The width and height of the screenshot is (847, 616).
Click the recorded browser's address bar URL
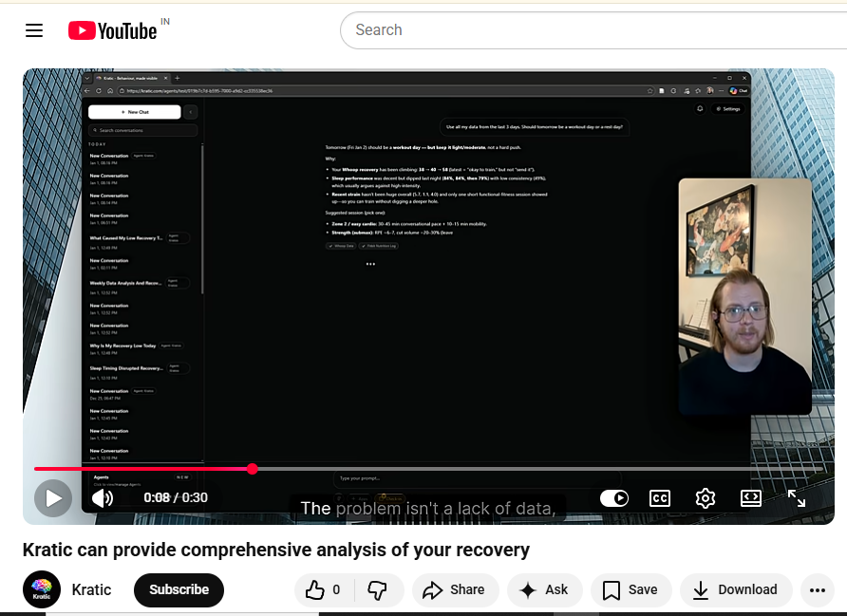point(199,91)
